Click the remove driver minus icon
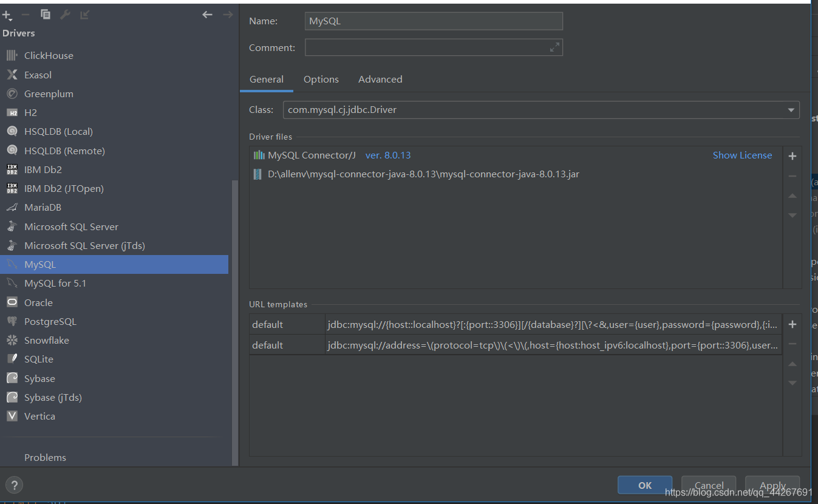 [26, 15]
